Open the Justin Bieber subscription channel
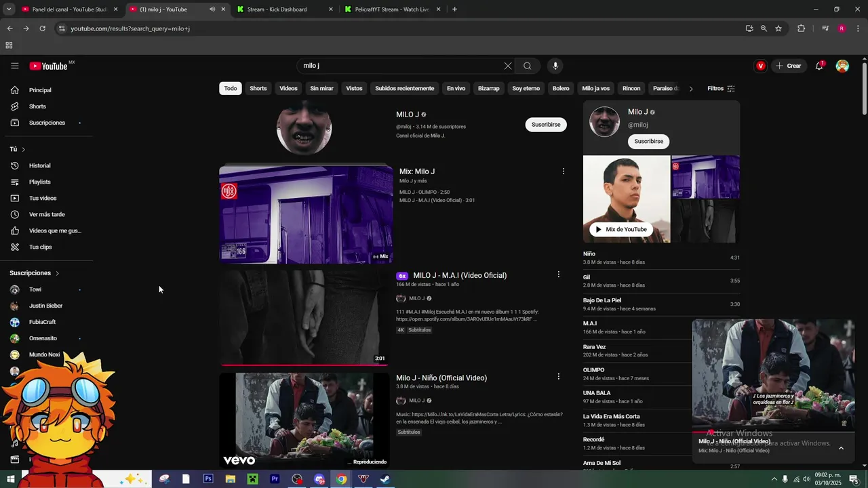Screen dimensions: 868x488 (46, 306)
